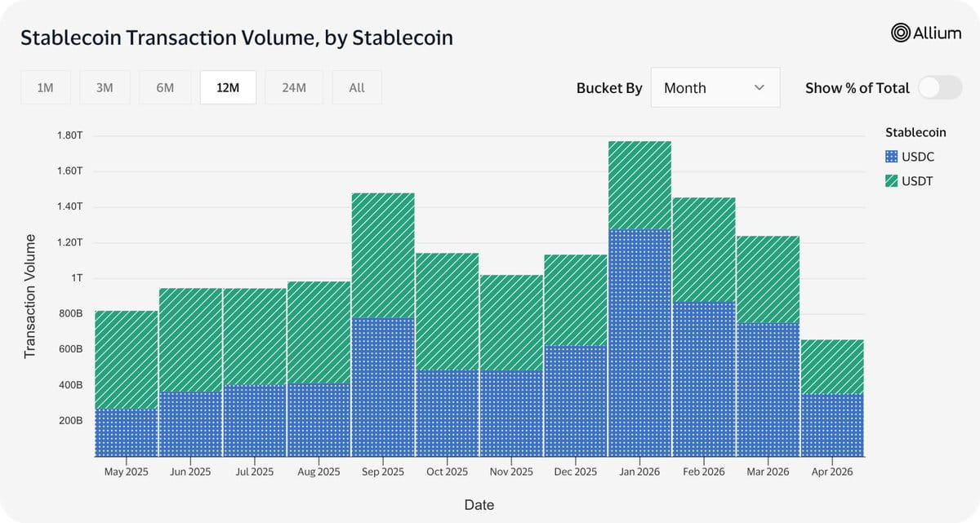980x523 pixels.
Task: Click the 200B y-axis value
Action: click(x=70, y=421)
